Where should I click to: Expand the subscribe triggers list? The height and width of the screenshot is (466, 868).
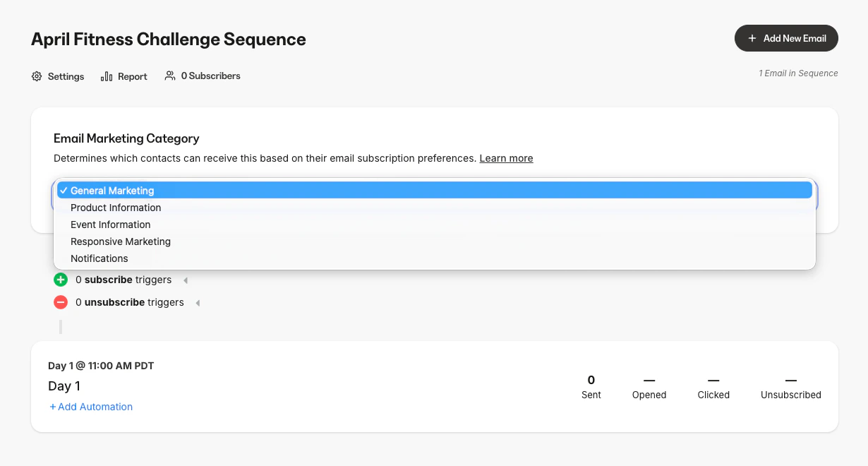tap(185, 280)
